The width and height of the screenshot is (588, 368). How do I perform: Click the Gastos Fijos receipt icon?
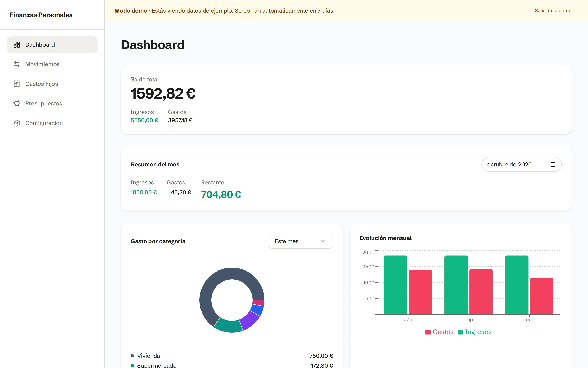click(x=17, y=84)
